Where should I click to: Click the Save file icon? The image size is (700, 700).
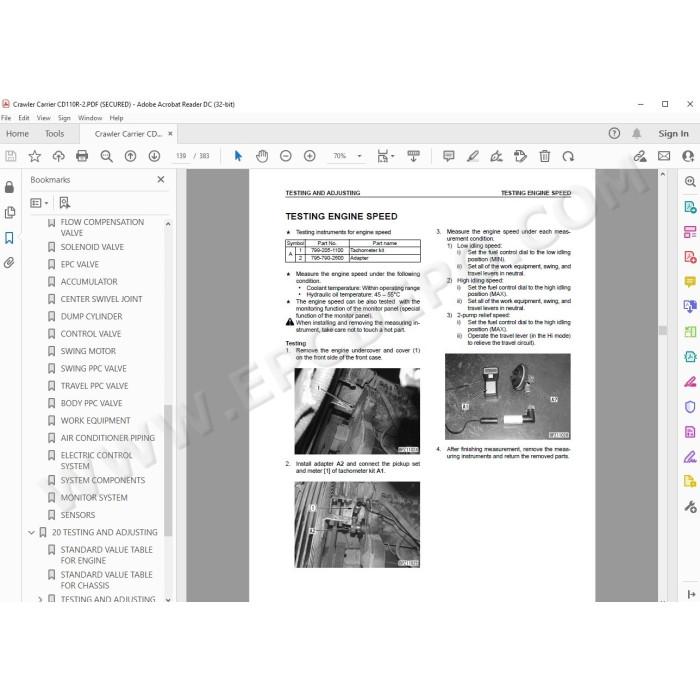pos(11,156)
